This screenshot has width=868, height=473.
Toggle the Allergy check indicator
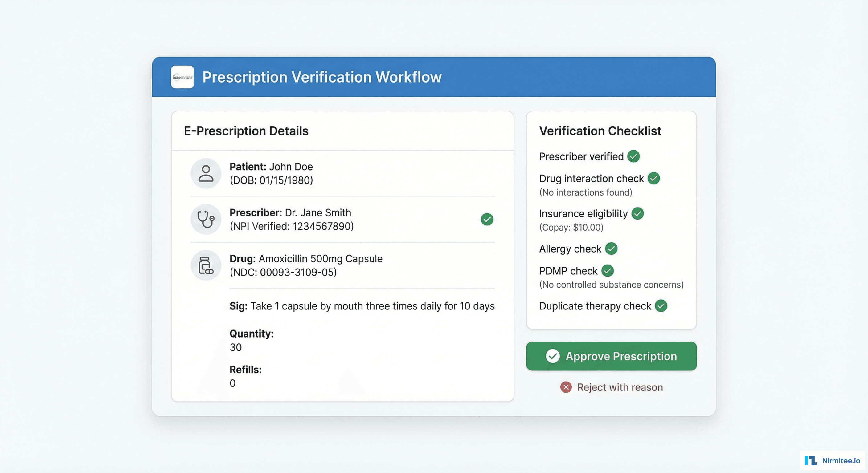(x=611, y=249)
